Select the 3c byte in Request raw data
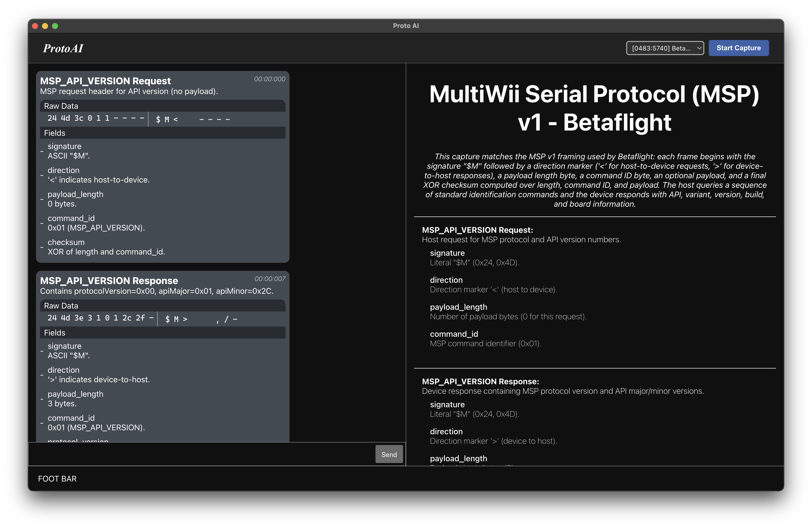 79,118
